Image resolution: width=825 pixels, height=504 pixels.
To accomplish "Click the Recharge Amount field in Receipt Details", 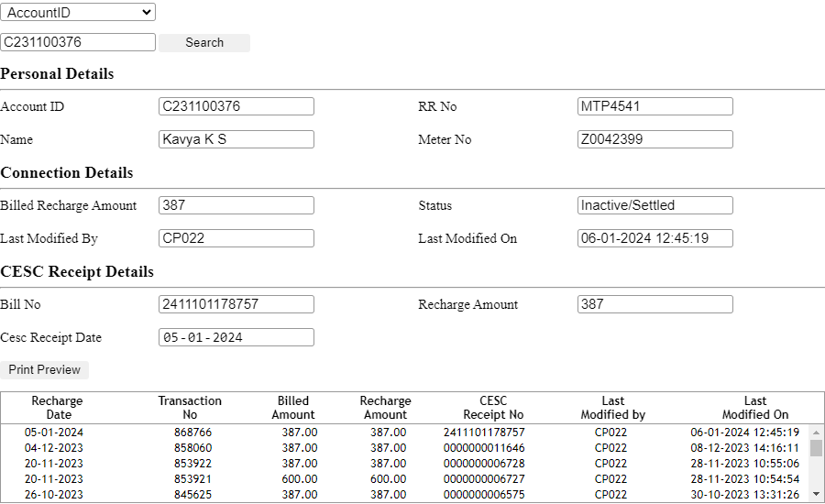I will pyautogui.click(x=655, y=304).
